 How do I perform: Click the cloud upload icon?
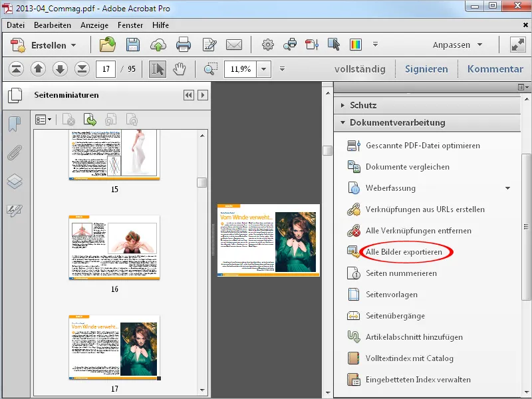coord(158,45)
